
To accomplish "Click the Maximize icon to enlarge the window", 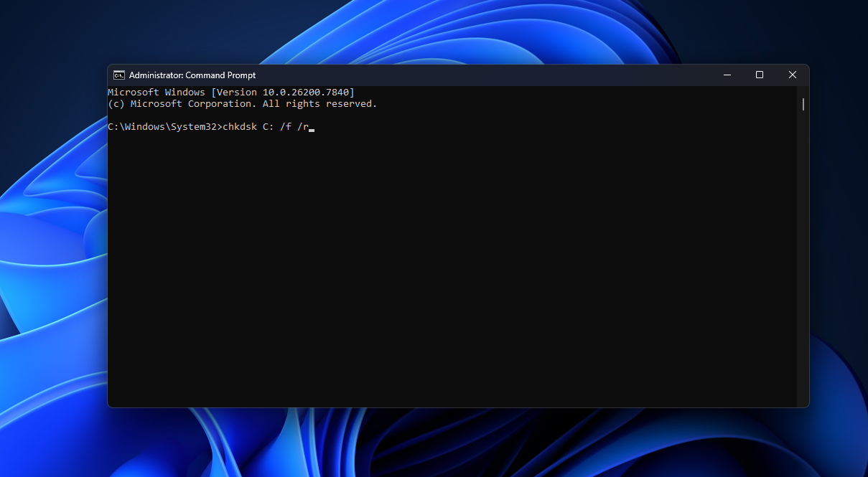I will 759,75.
